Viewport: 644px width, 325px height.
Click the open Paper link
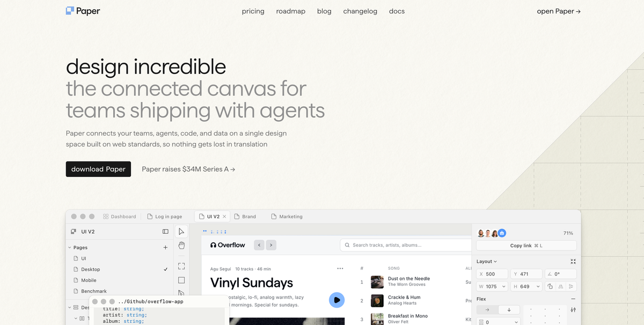pos(559,11)
